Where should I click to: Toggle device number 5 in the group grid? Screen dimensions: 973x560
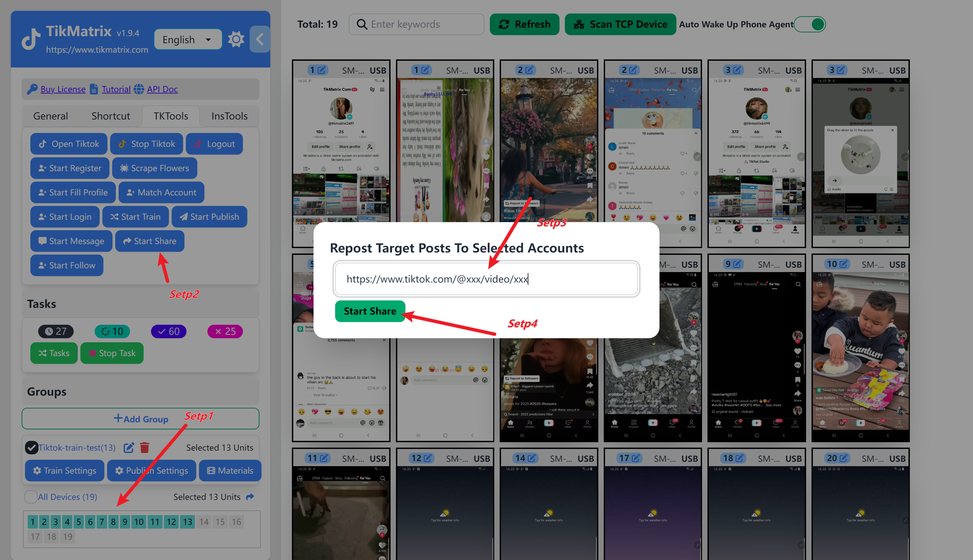pyautogui.click(x=79, y=522)
